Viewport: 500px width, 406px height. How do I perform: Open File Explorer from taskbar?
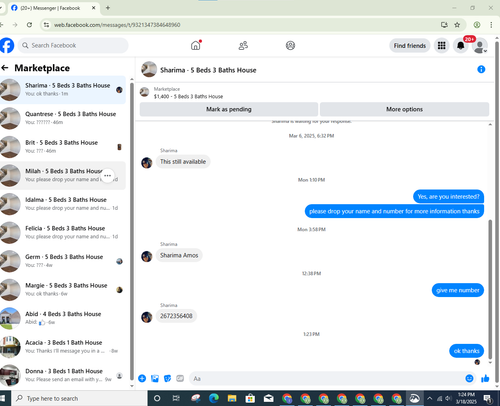(232, 398)
